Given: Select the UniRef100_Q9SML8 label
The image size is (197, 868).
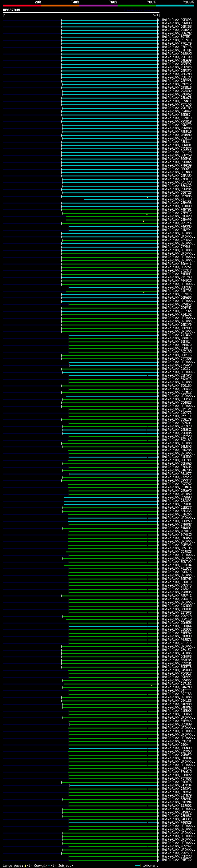Looking at the screenshot, I should coord(177,88).
